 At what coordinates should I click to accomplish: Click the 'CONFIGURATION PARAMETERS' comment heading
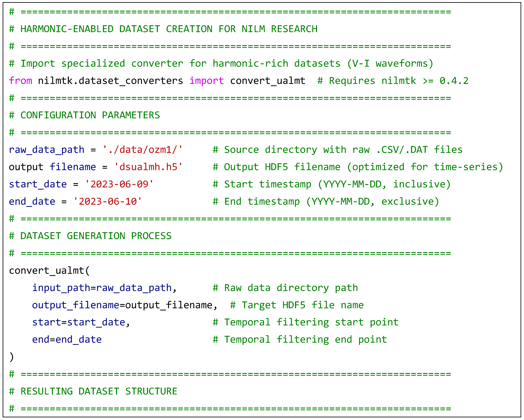click(x=90, y=115)
